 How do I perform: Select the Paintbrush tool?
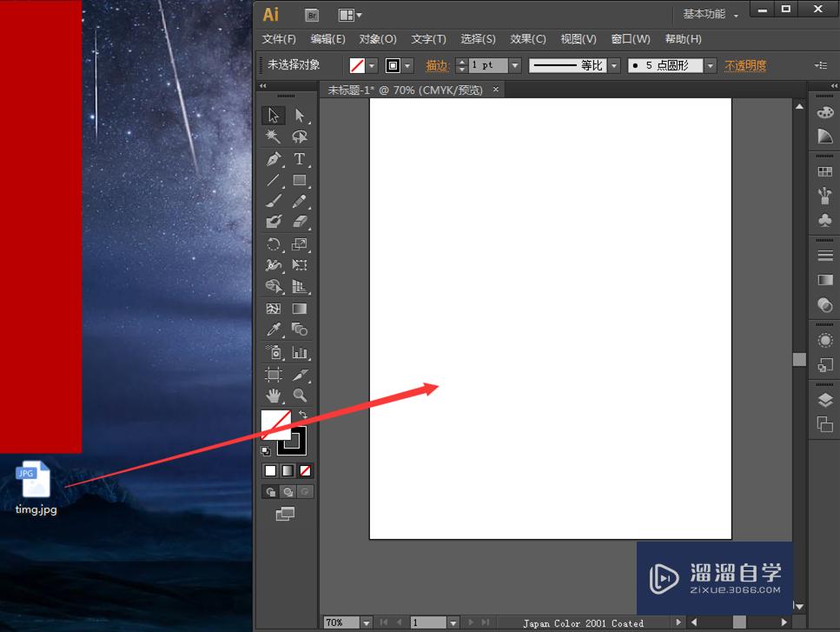[x=274, y=201]
